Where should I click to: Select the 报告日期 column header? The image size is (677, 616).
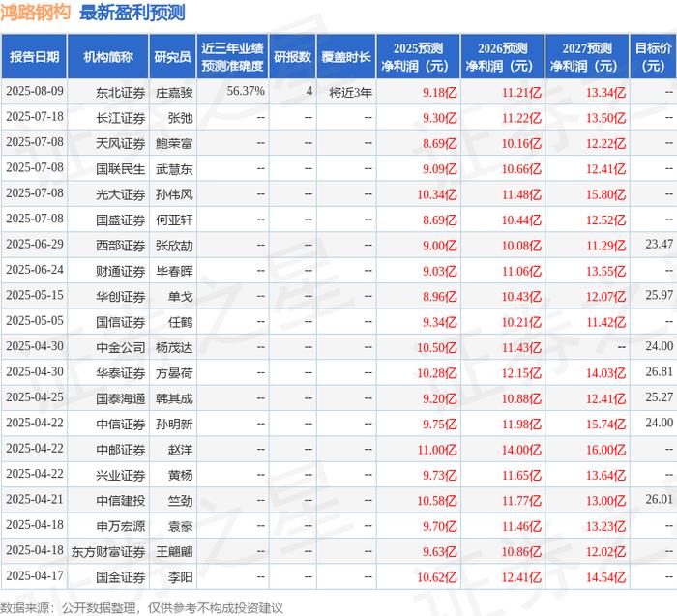(x=34, y=57)
